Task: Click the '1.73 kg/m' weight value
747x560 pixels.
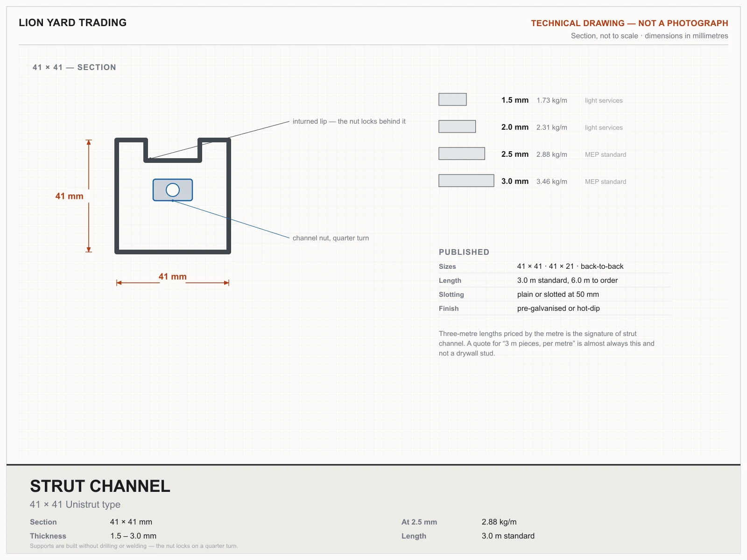Action: click(x=552, y=100)
